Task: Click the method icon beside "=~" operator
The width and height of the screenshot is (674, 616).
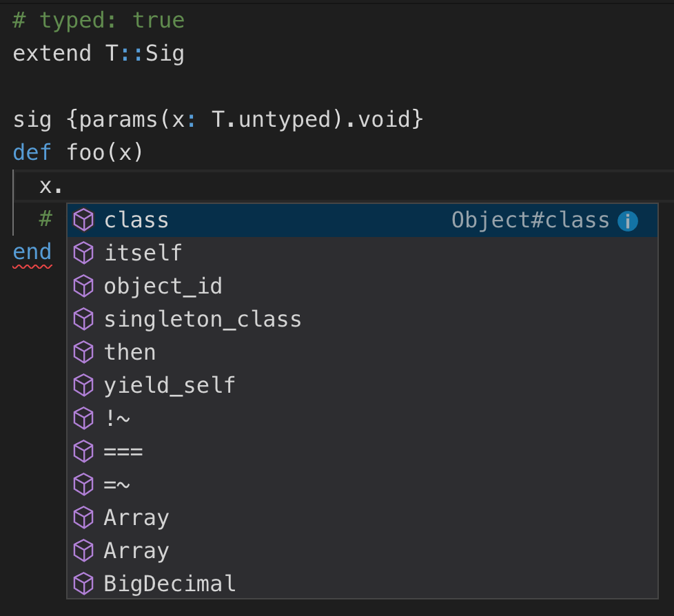Action: (83, 484)
